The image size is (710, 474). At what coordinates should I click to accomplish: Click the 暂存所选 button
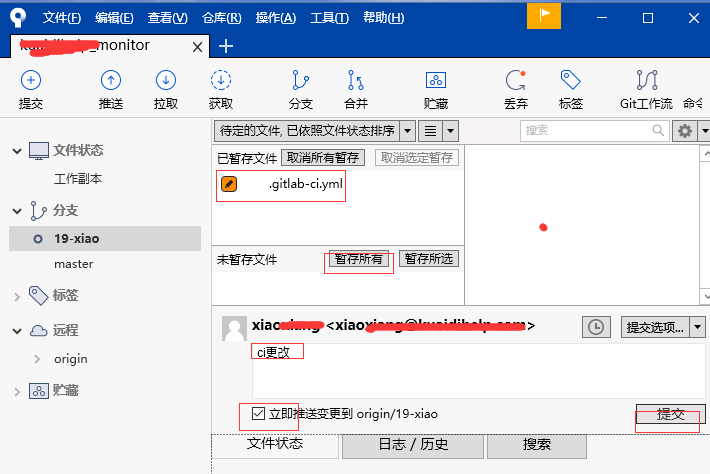(429, 259)
